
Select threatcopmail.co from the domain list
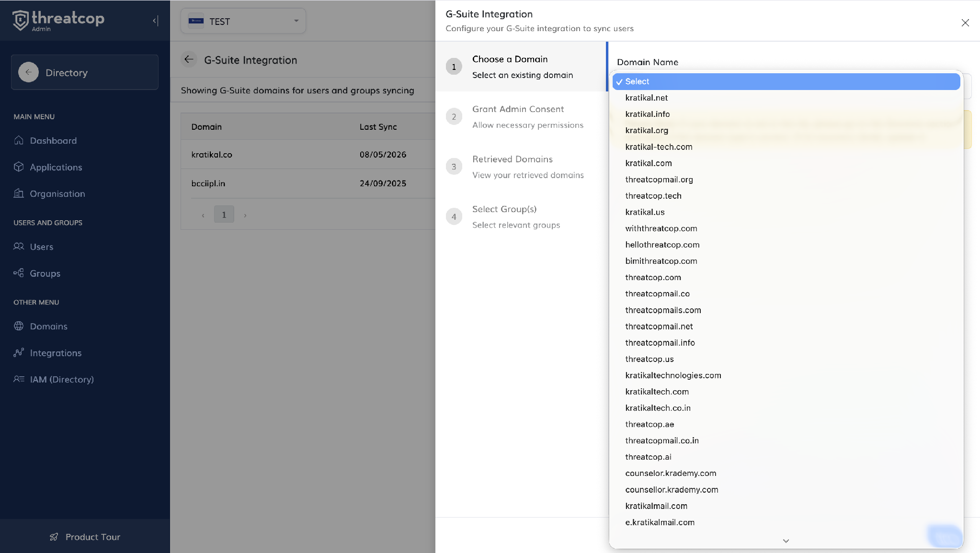click(x=786, y=293)
